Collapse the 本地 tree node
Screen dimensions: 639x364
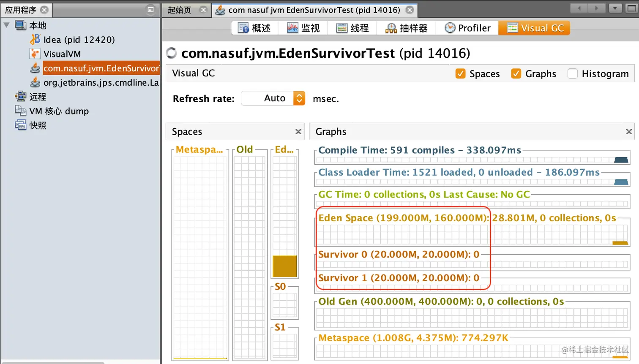(x=6, y=25)
